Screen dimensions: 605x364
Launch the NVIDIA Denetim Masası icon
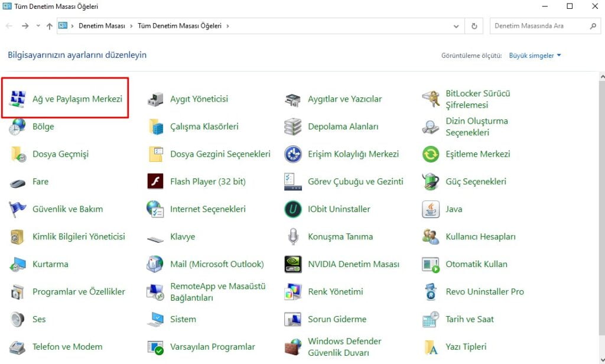(x=293, y=264)
